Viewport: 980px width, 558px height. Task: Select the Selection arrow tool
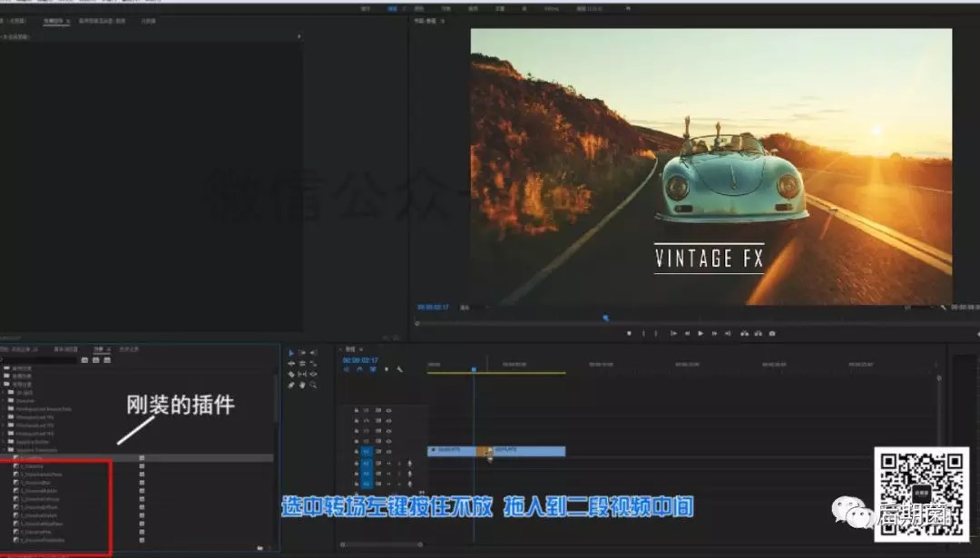pyautogui.click(x=291, y=352)
